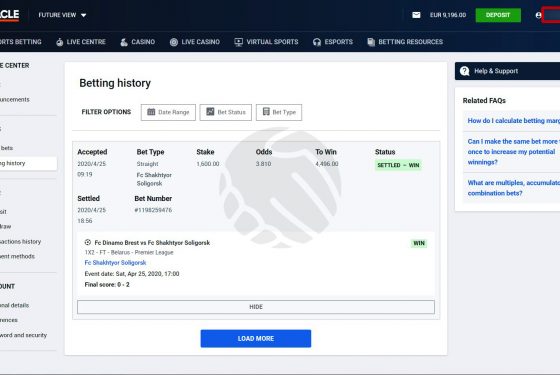Click the Betting Resources document icon
This screenshot has height=375, width=560.
pos(371,42)
